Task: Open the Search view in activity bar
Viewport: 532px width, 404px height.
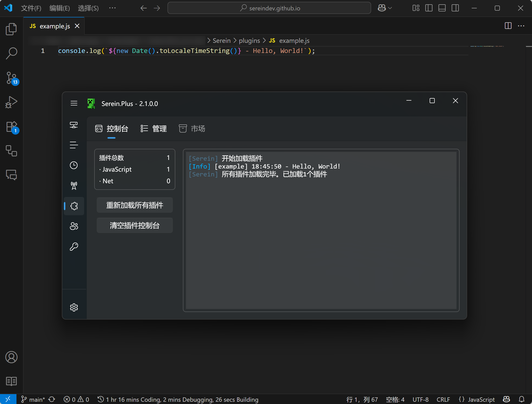Action: (x=11, y=53)
